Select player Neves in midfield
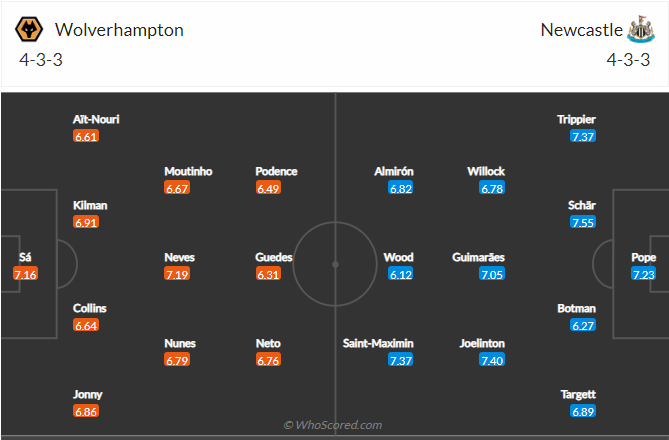The width and height of the screenshot is (669, 440). [x=180, y=257]
